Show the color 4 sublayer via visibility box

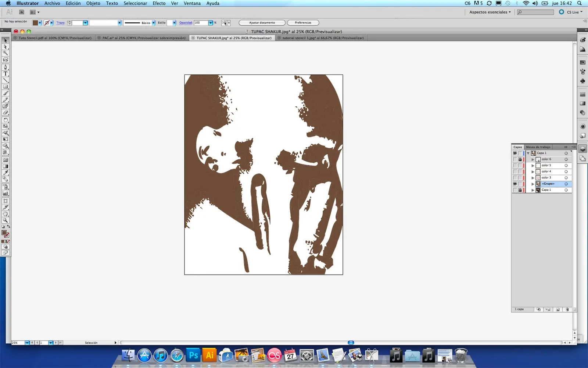click(x=515, y=171)
